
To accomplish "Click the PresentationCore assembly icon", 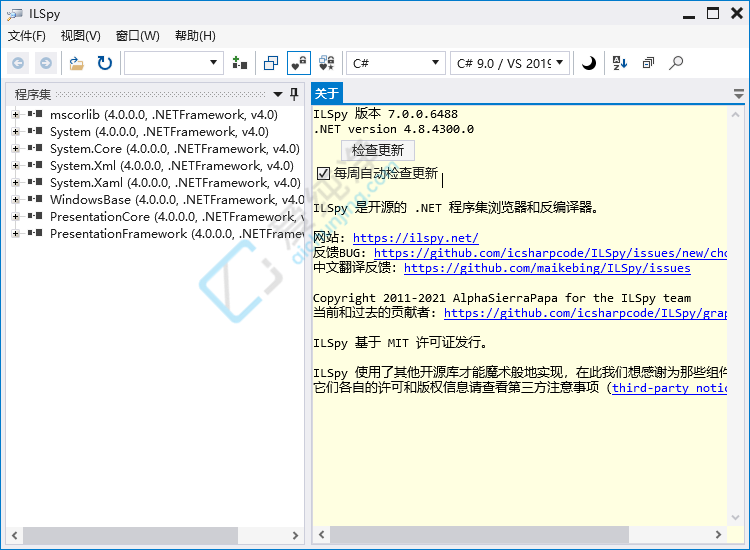I will pos(35,216).
